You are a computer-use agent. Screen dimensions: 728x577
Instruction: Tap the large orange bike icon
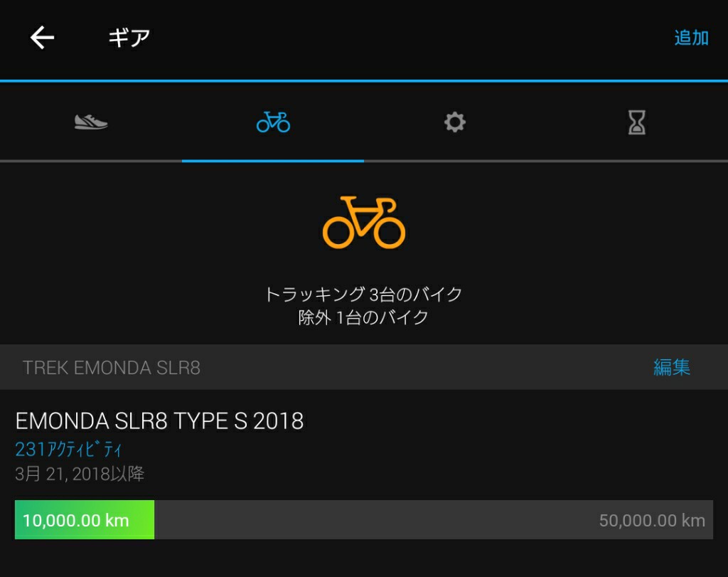coord(364,223)
